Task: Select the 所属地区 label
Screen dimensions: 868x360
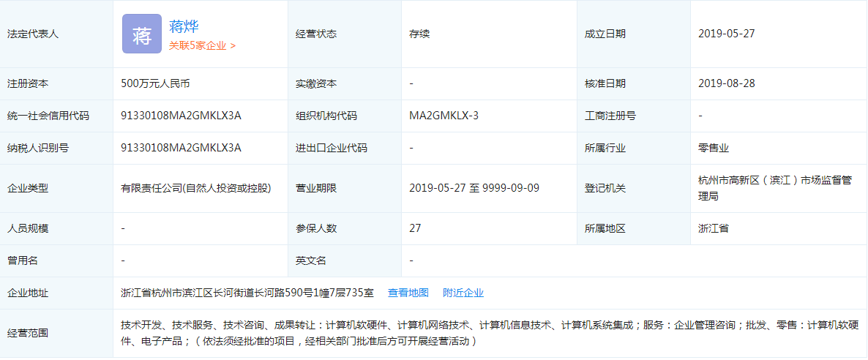Action: pyautogui.click(x=605, y=229)
